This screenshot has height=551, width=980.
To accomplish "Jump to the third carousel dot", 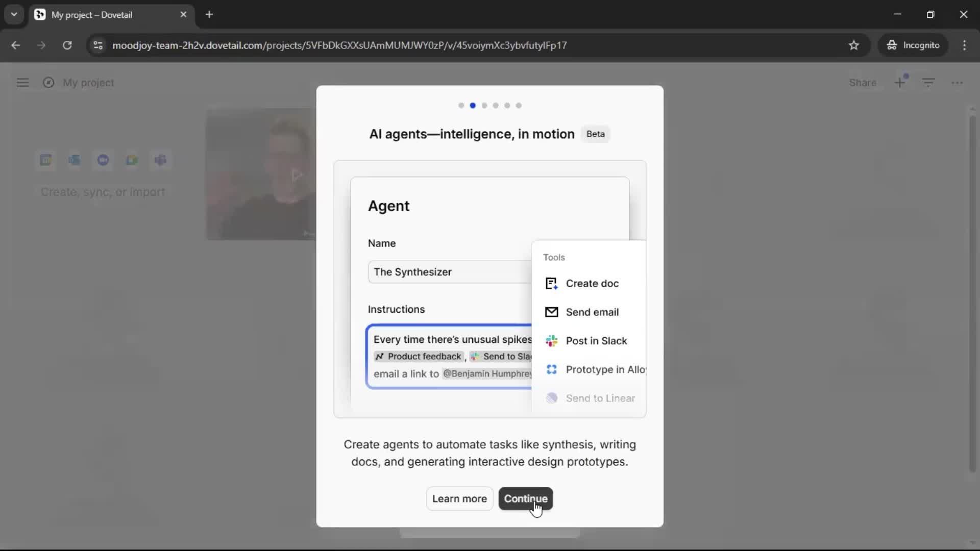I will 484,106.
